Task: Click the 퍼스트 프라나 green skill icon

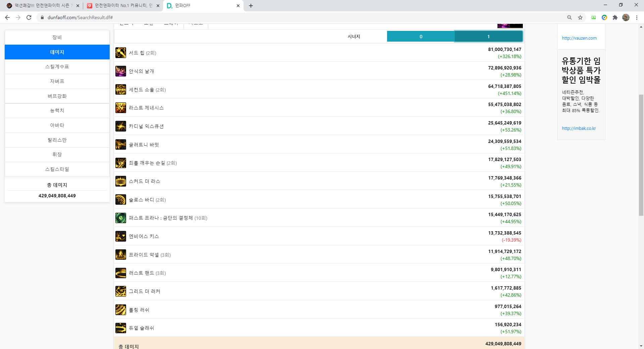Action: click(121, 218)
